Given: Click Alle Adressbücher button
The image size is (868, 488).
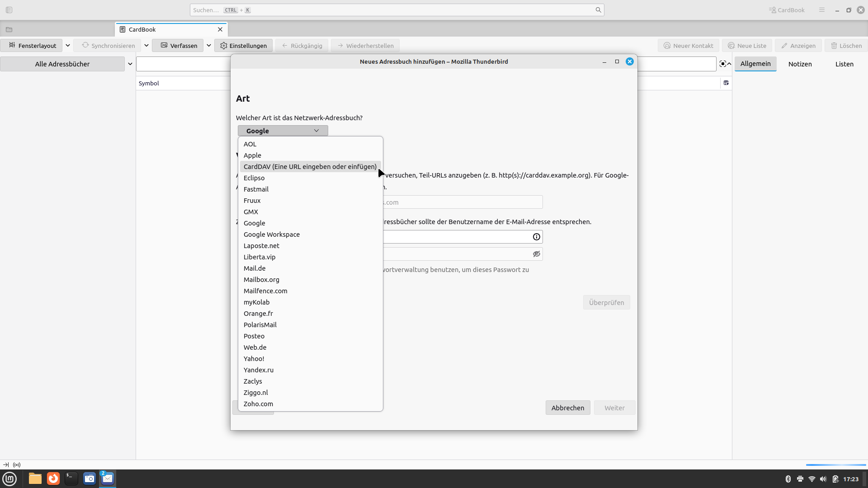Looking at the screenshot, I should [x=62, y=64].
